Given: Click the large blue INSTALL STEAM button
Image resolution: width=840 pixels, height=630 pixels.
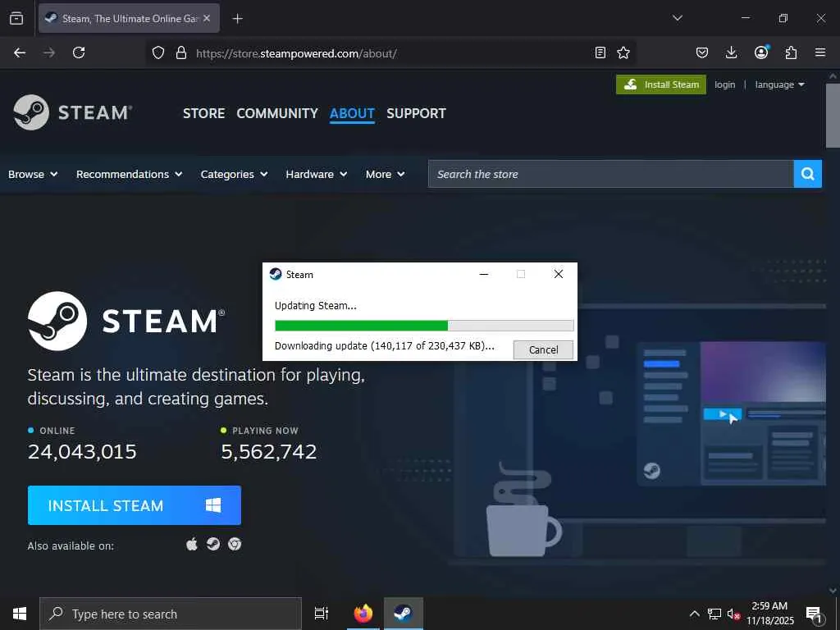Looking at the screenshot, I should 135,505.
